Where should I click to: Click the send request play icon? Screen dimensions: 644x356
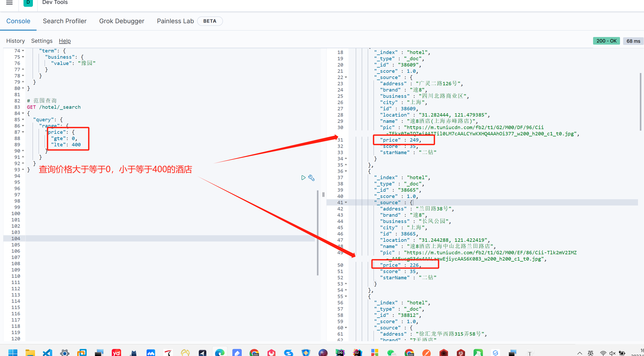303,178
